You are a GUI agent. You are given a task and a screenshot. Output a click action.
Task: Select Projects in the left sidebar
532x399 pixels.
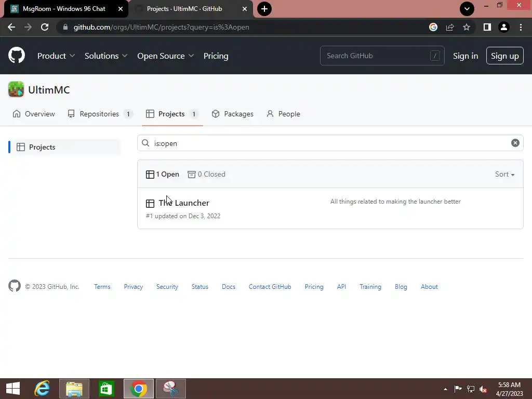pyautogui.click(x=64, y=147)
